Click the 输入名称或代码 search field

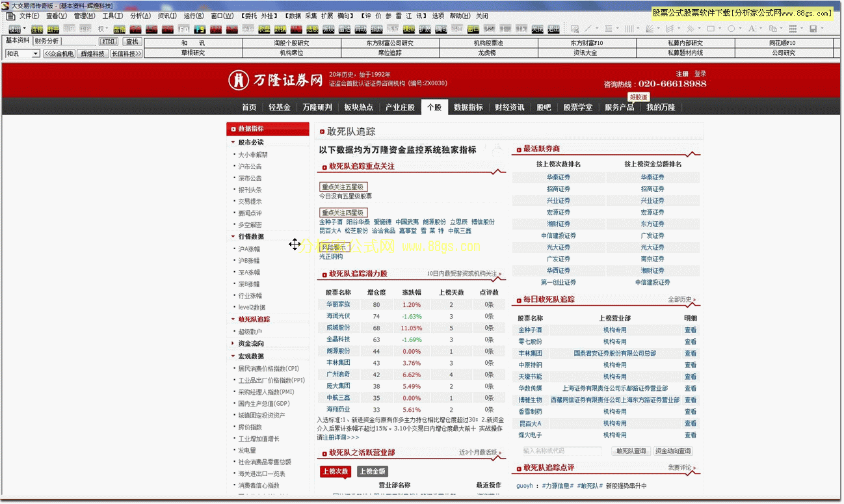[x=562, y=451]
